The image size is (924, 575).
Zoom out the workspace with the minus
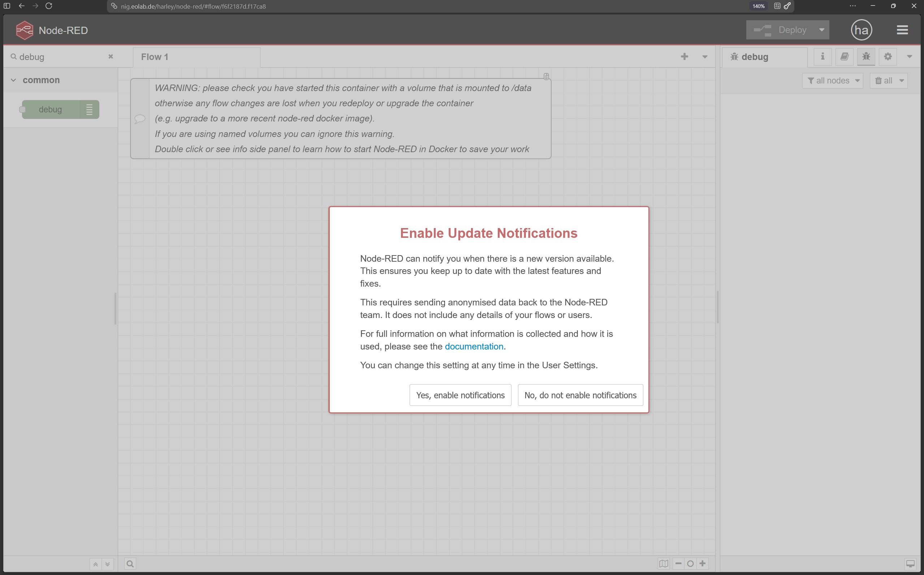click(x=678, y=563)
